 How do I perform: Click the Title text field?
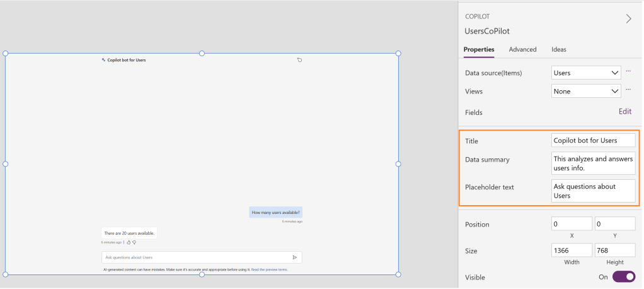tap(593, 140)
